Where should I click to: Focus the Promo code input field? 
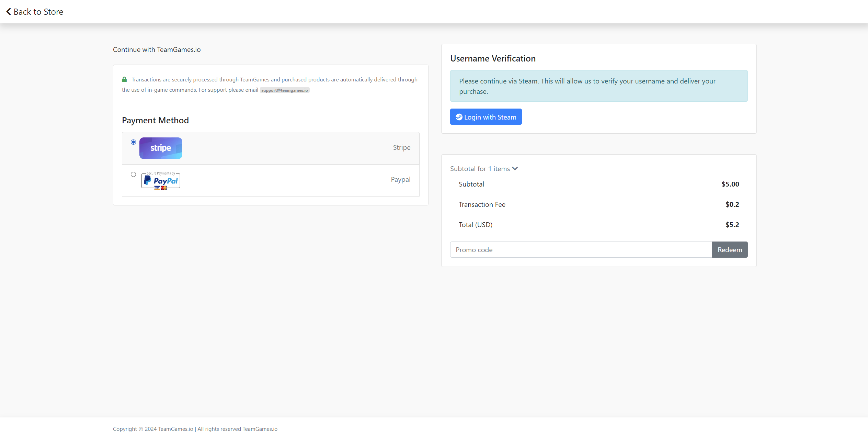click(581, 250)
